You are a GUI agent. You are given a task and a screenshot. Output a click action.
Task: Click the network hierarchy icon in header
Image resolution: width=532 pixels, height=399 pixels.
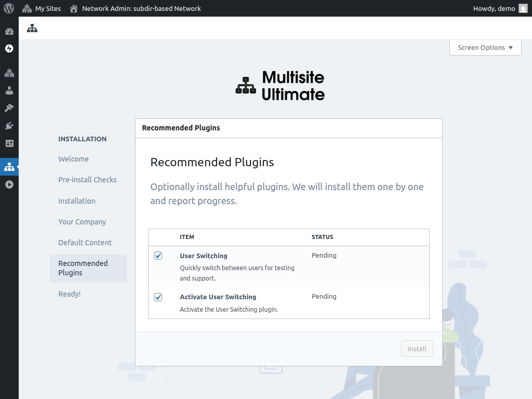32,28
